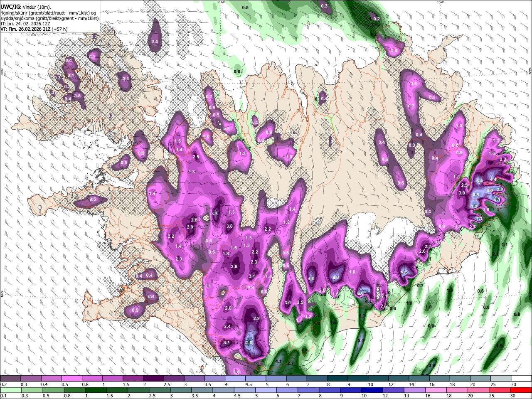Click the 4.1 rain value at the southern coast
This screenshot has height=399, width=532.
coord(279,362)
